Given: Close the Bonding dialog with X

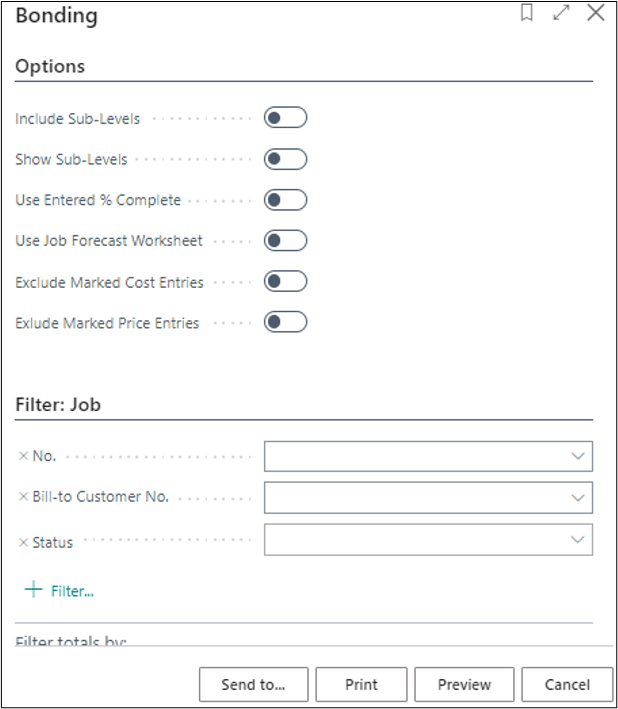Looking at the screenshot, I should pos(596,14).
